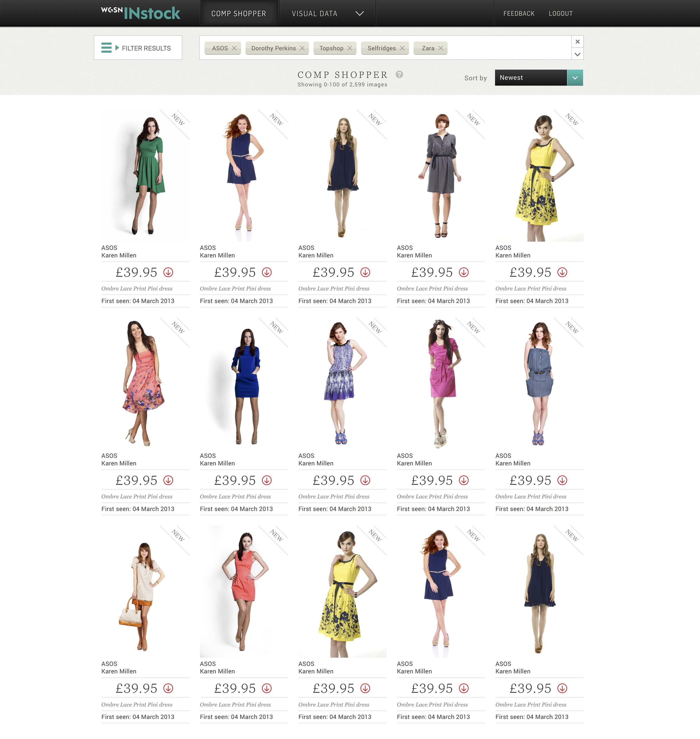Screen dimensions: 700x739
Task: Remove the Selfridges filter tag
Action: pyautogui.click(x=402, y=48)
